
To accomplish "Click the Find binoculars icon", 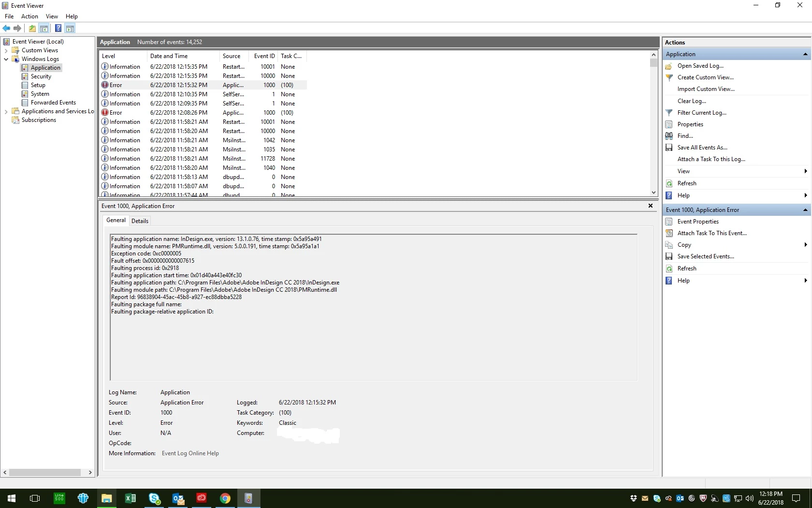I will point(669,136).
